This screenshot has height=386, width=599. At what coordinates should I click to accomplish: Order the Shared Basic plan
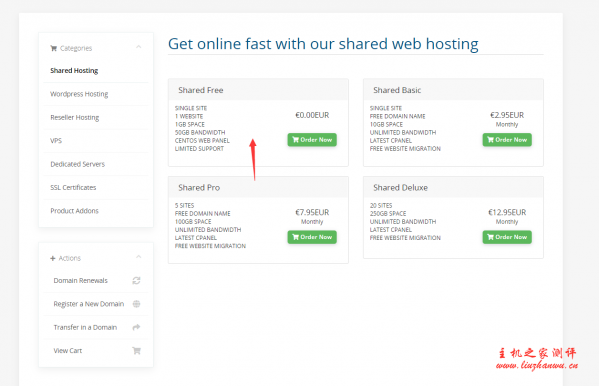pyautogui.click(x=507, y=139)
